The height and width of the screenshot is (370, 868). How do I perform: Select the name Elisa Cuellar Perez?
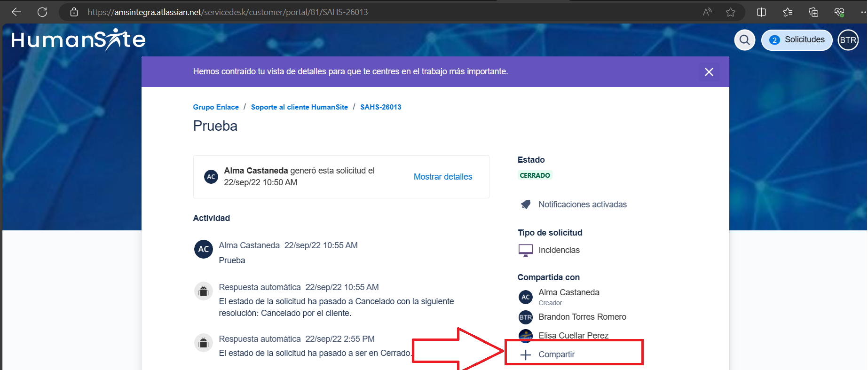click(574, 335)
